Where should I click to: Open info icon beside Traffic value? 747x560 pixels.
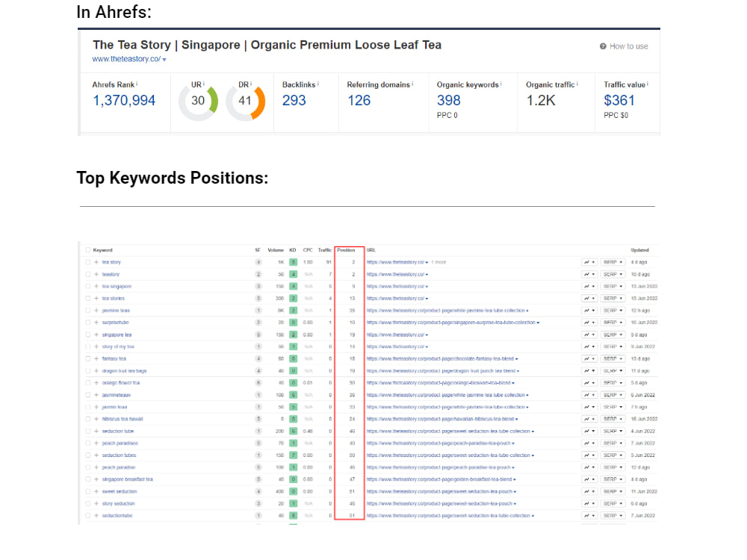[x=648, y=84]
